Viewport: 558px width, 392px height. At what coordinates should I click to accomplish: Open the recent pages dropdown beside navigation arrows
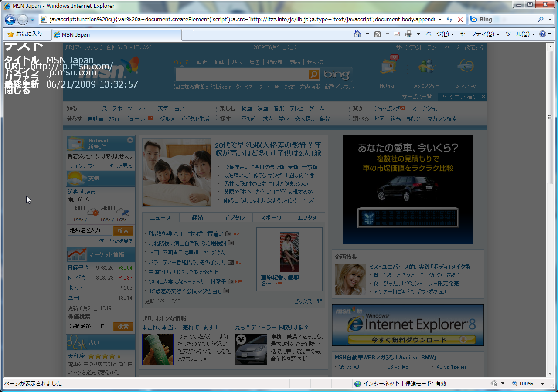point(32,20)
